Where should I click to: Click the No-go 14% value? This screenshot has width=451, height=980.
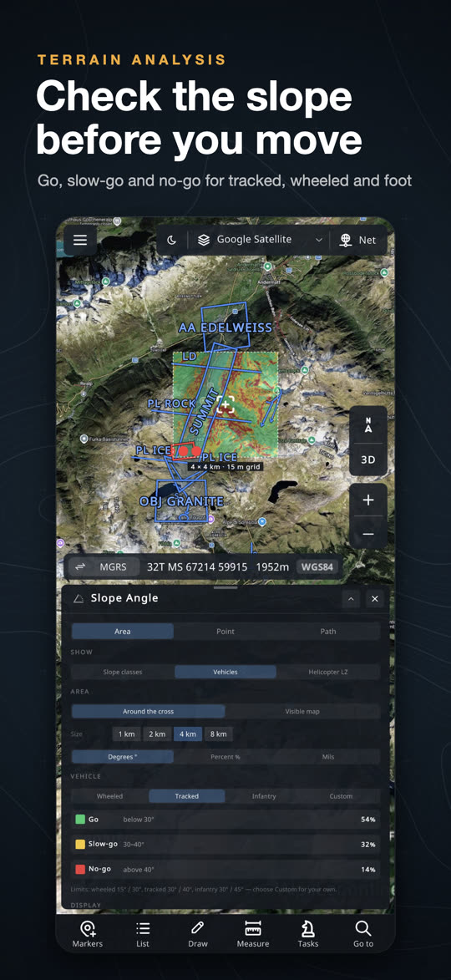pos(368,870)
